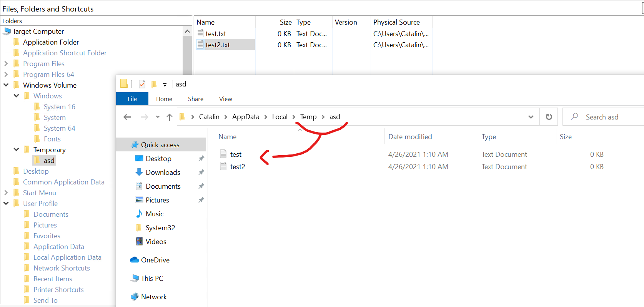Open the recent locations dropdown
The width and height of the screenshot is (644, 307).
click(x=158, y=117)
